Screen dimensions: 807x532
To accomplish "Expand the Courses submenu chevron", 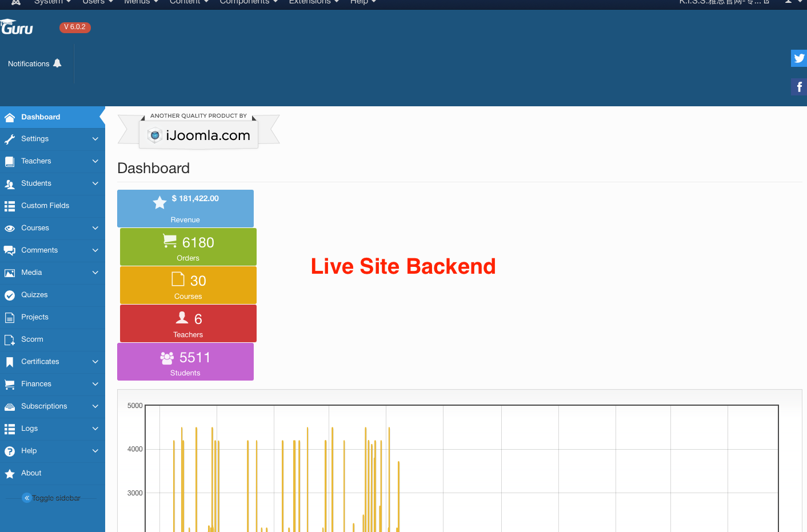I will pyautogui.click(x=95, y=228).
